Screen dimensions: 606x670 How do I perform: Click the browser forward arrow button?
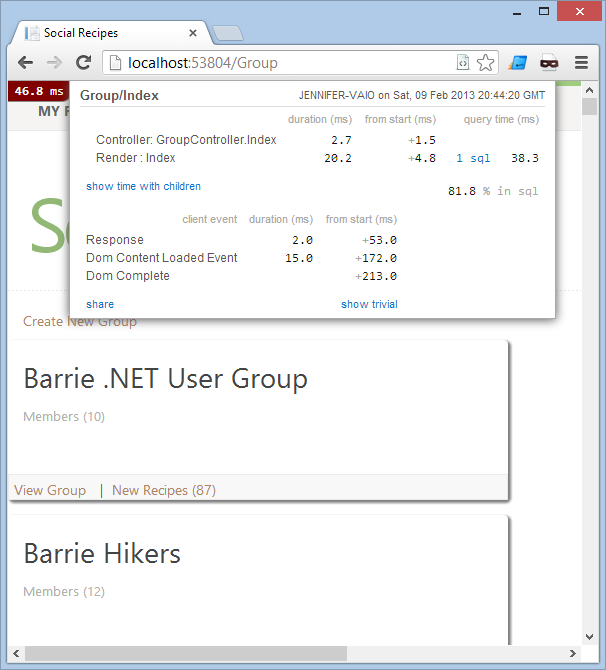(54, 63)
